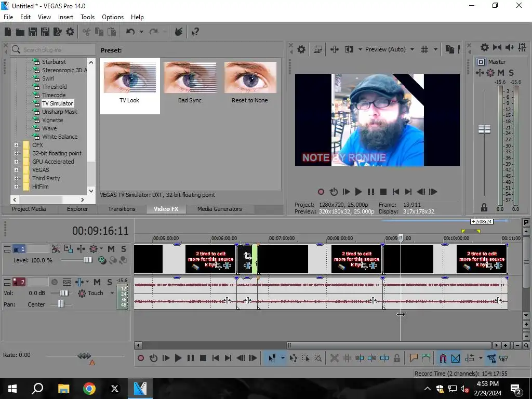
Task: Select the Envelope edit tool
Action: [294, 358]
